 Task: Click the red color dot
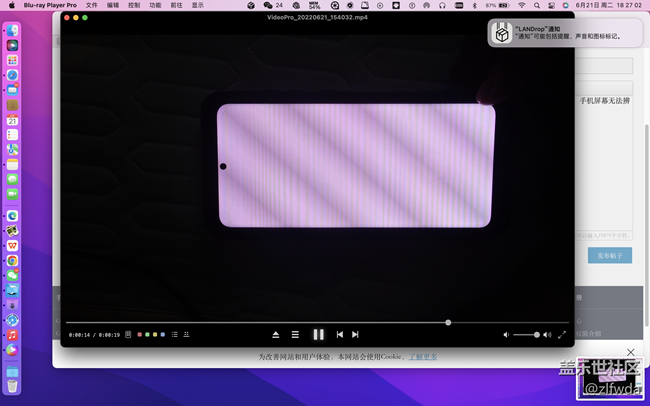tap(139, 335)
